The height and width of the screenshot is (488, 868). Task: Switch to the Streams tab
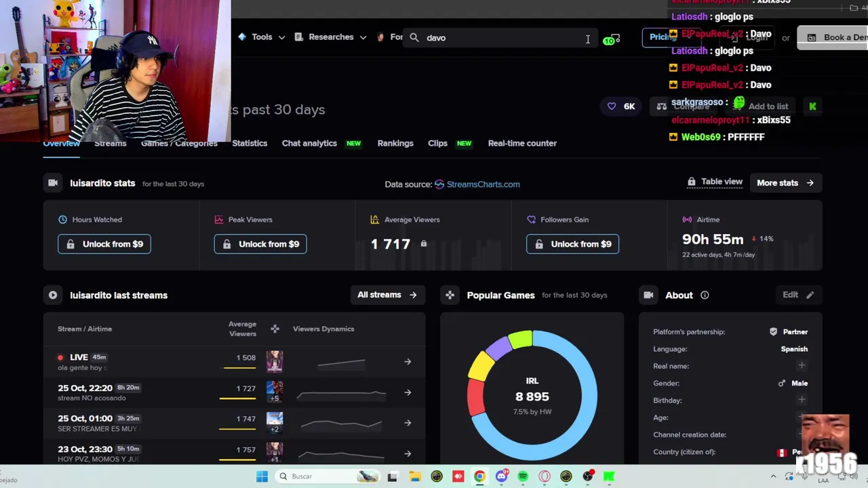tap(111, 143)
